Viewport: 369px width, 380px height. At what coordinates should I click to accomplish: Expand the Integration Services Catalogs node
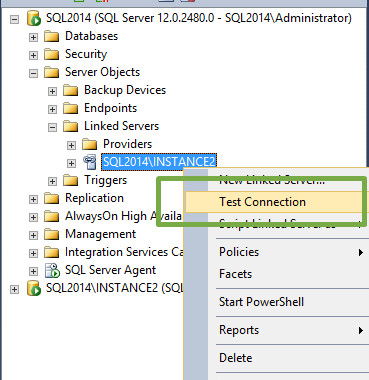click(33, 253)
